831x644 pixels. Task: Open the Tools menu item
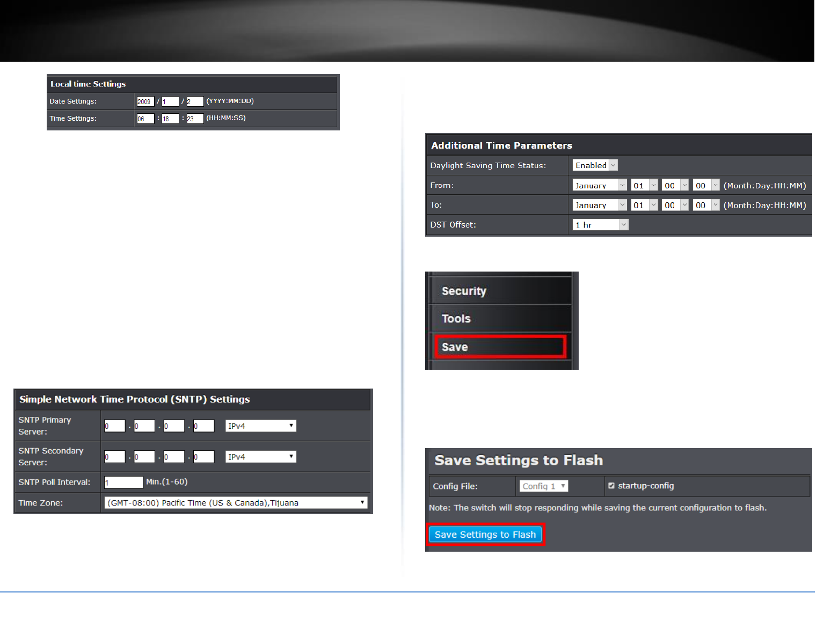pos(501,319)
